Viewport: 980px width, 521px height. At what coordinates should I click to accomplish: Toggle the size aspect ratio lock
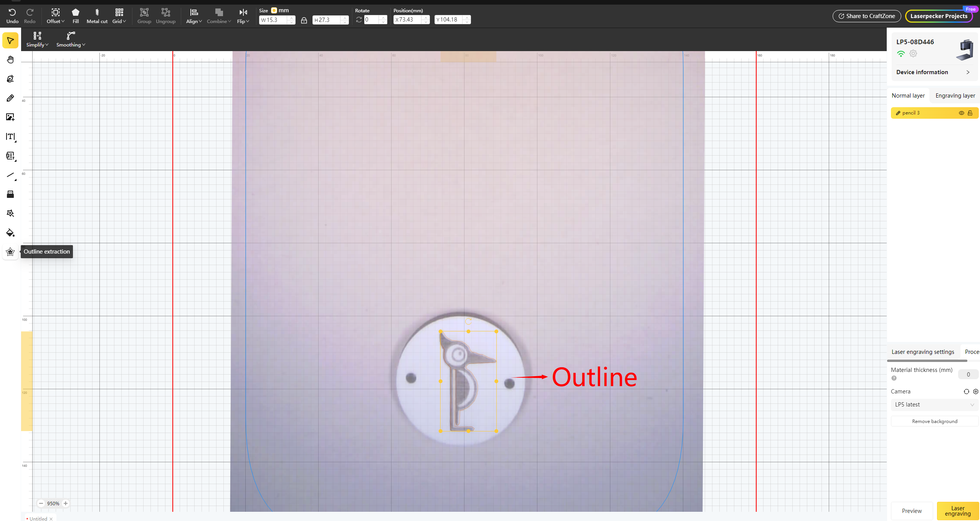coord(304,20)
